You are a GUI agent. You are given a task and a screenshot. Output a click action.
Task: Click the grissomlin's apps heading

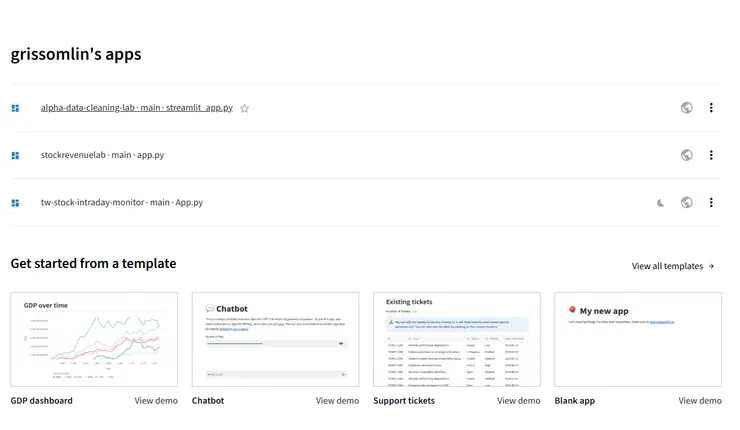click(76, 54)
